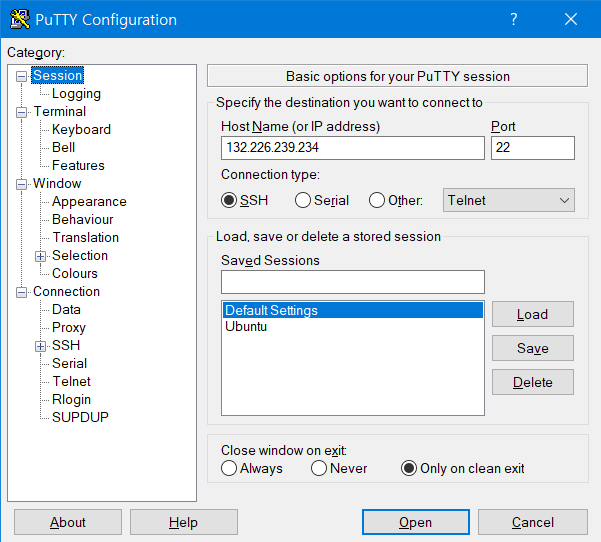Choose Always for close window on exit
The image size is (601, 542).
[229, 468]
